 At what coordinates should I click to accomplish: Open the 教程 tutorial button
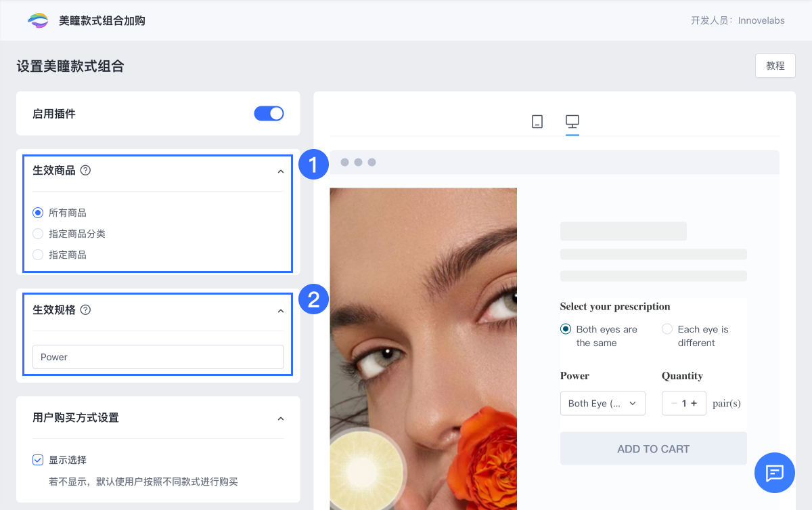click(x=775, y=66)
